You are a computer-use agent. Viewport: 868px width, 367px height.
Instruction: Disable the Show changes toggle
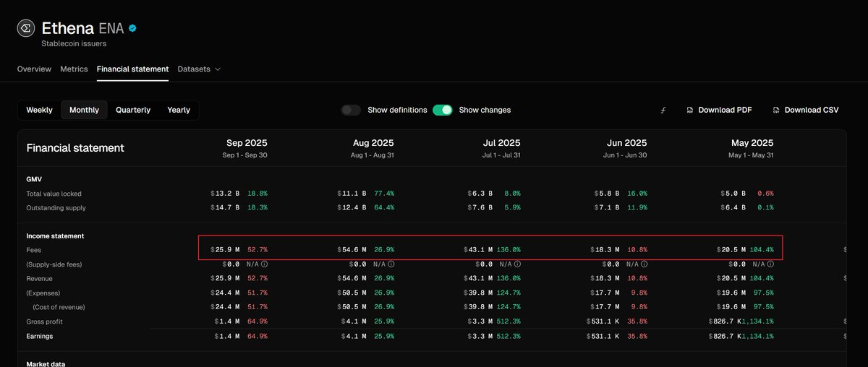pyautogui.click(x=442, y=110)
